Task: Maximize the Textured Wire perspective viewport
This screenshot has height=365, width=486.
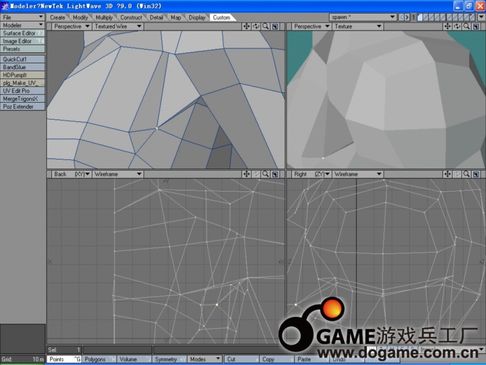Action: (275, 26)
